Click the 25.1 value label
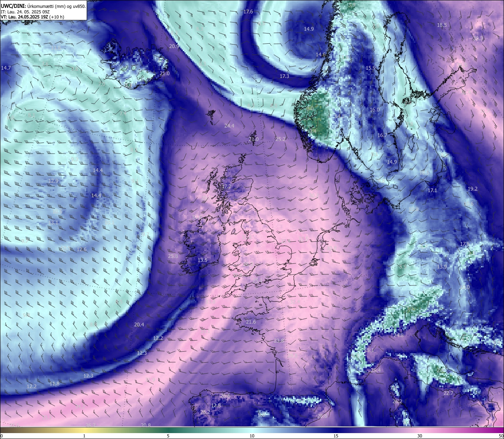This screenshot has width=504, height=439. 369,350
